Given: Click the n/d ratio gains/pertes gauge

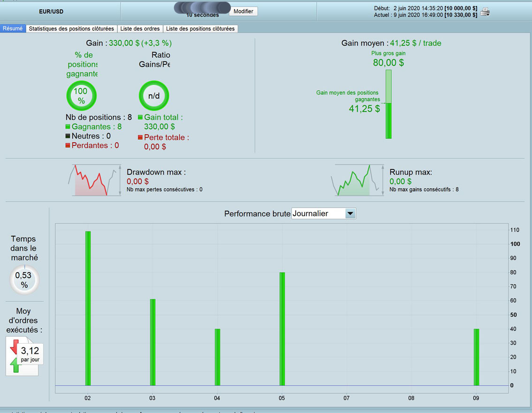Looking at the screenshot, I should [154, 96].
